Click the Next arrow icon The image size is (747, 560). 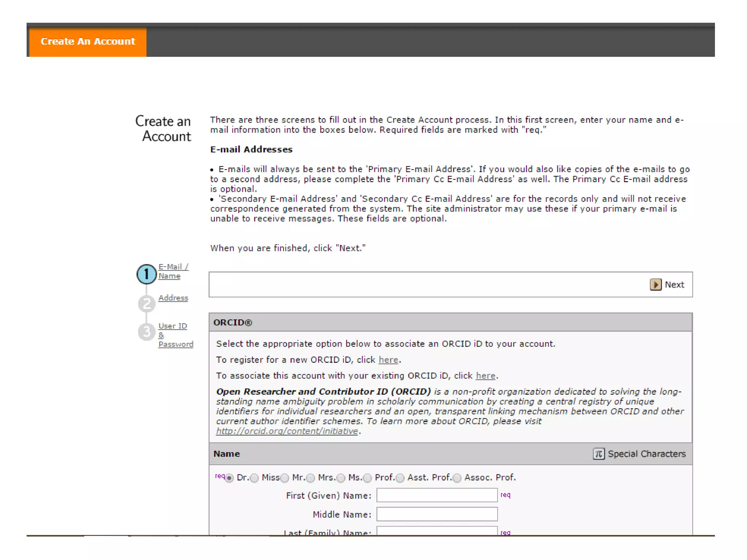coord(655,284)
